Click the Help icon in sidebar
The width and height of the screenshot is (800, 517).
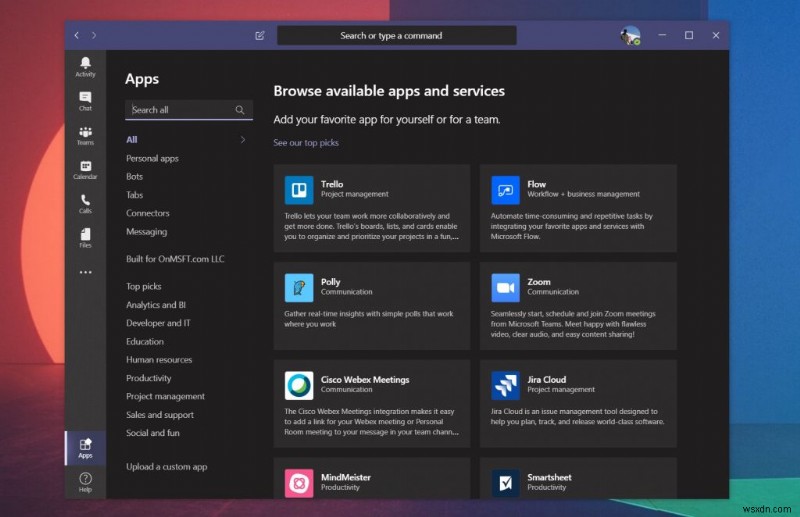pos(85,482)
